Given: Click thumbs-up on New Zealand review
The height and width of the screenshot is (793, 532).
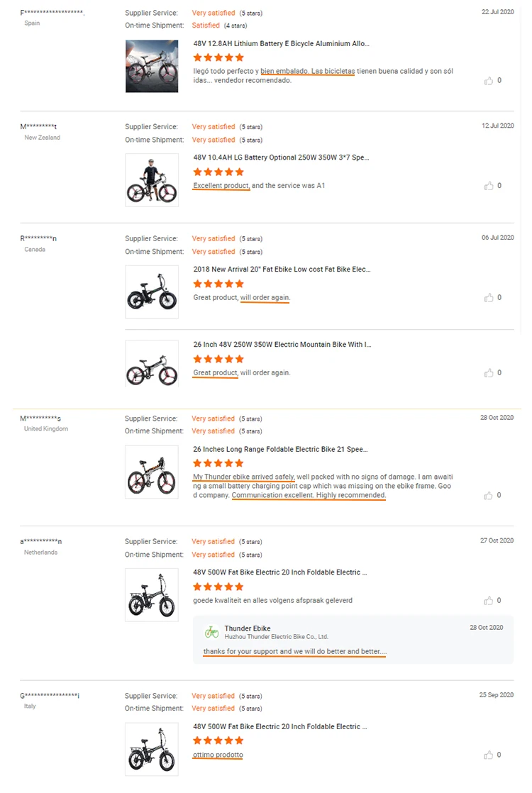Looking at the screenshot, I should point(489,186).
